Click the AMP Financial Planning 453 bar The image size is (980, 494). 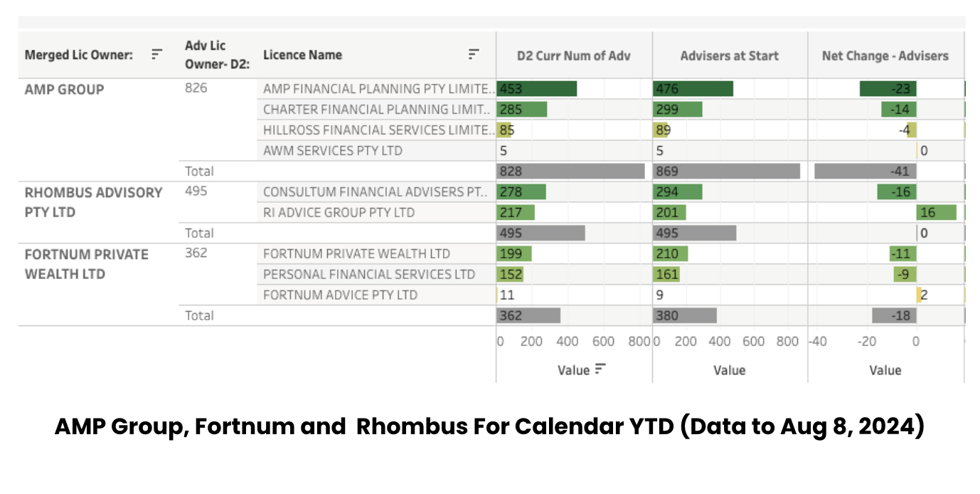[x=537, y=89]
